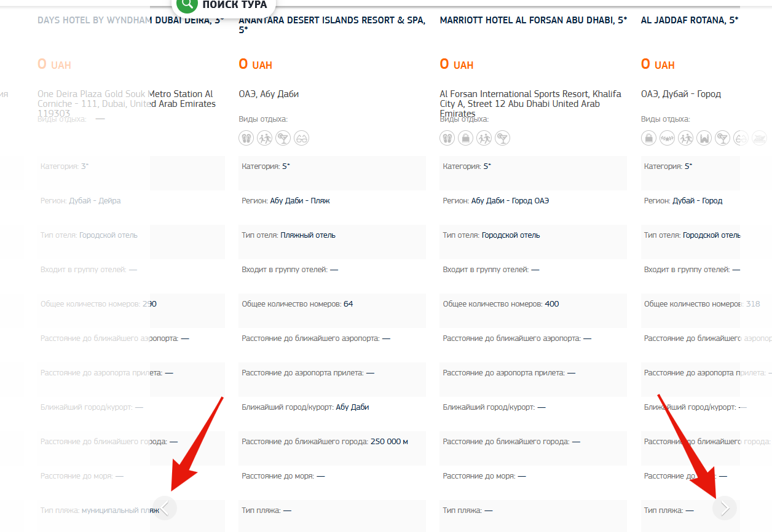This screenshot has width=772, height=532.
Task: Click the 0 UAH price of Days Hotel
Action: 54,65
